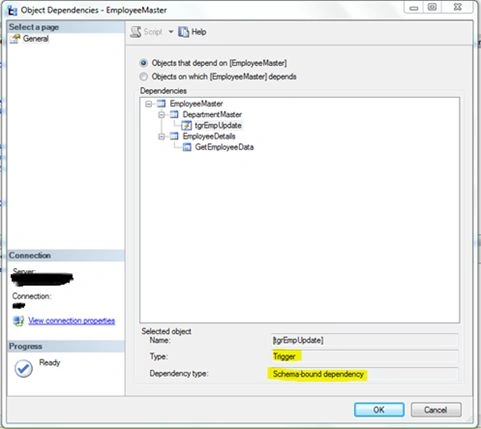The width and height of the screenshot is (481, 429).
Task: Select 'Objects that depend on [EmployeeMaster]' radio
Action: pyautogui.click(x=144, y=63)
